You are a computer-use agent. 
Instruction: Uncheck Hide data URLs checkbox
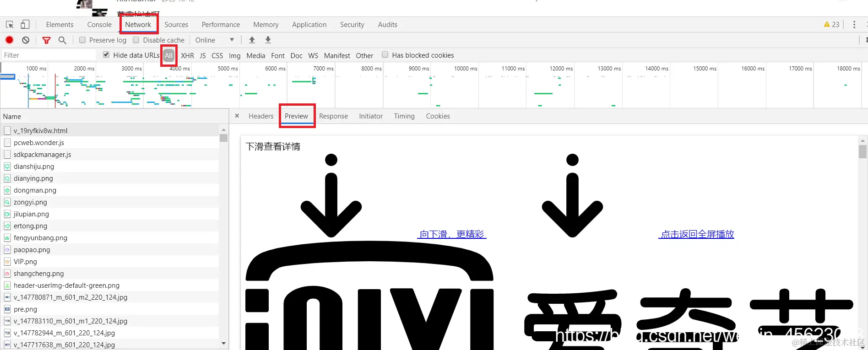click(106, 55)
